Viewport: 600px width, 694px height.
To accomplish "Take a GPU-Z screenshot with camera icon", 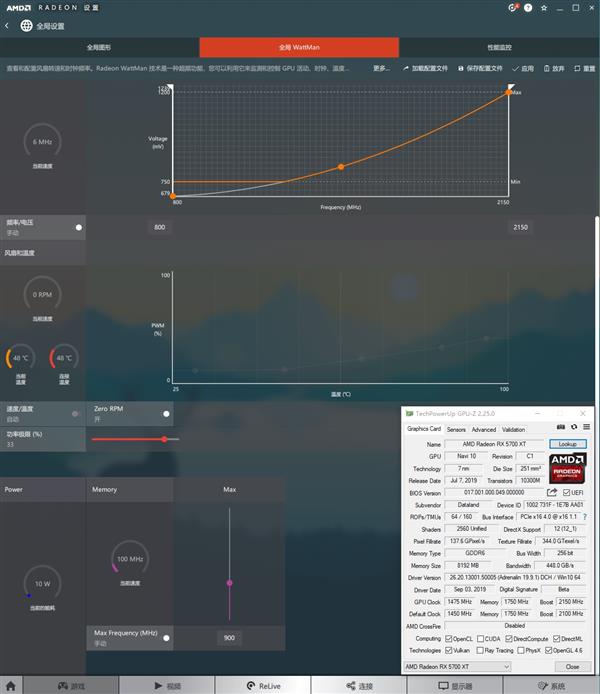I will (x=561, y=427).
